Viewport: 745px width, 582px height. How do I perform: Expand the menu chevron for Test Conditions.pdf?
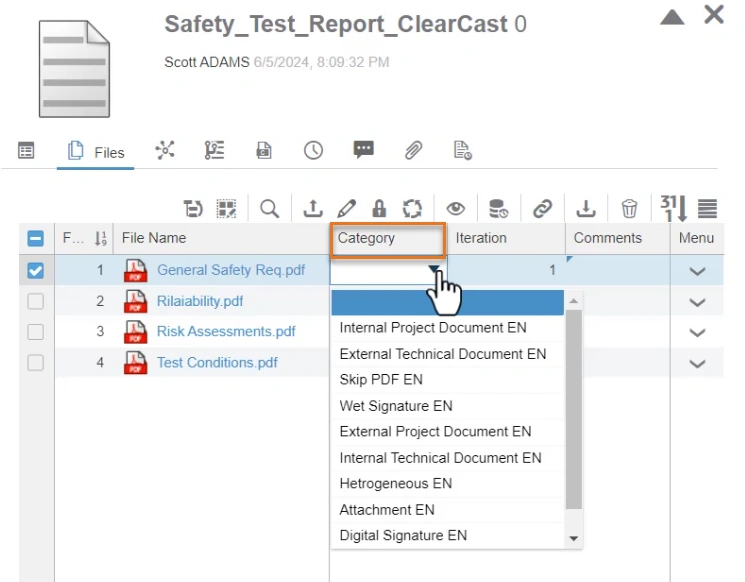pyautogui.click(x=697, y=364)
